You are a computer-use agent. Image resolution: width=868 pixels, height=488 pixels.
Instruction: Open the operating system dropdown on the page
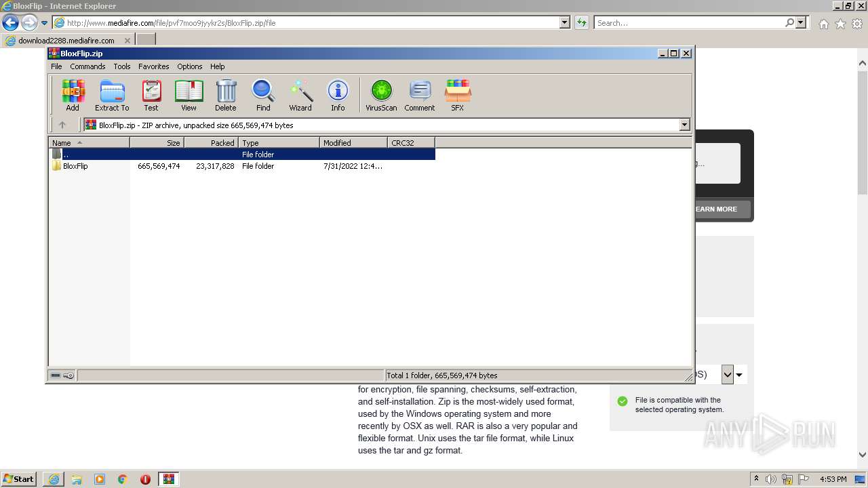[728, 374]
